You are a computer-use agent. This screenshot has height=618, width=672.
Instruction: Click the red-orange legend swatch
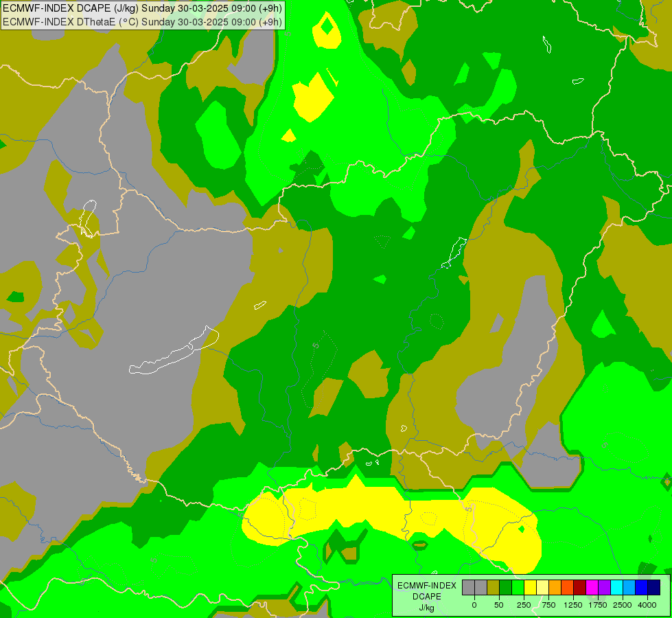[568, 587]
